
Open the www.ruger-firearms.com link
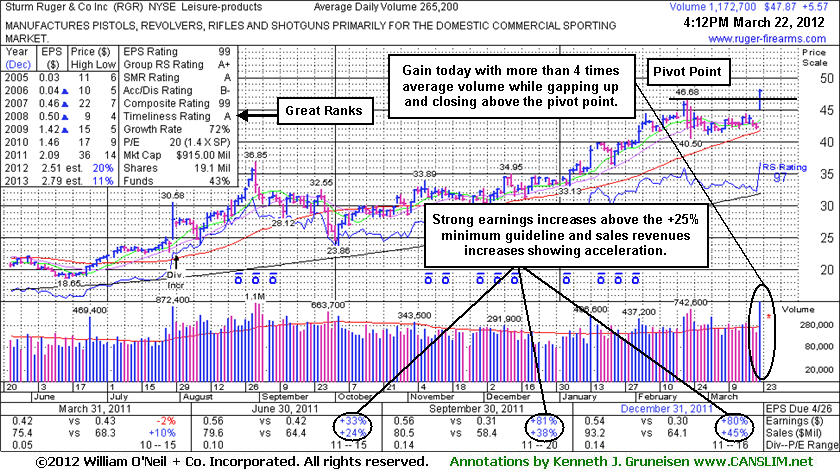(x=767, y=39)
